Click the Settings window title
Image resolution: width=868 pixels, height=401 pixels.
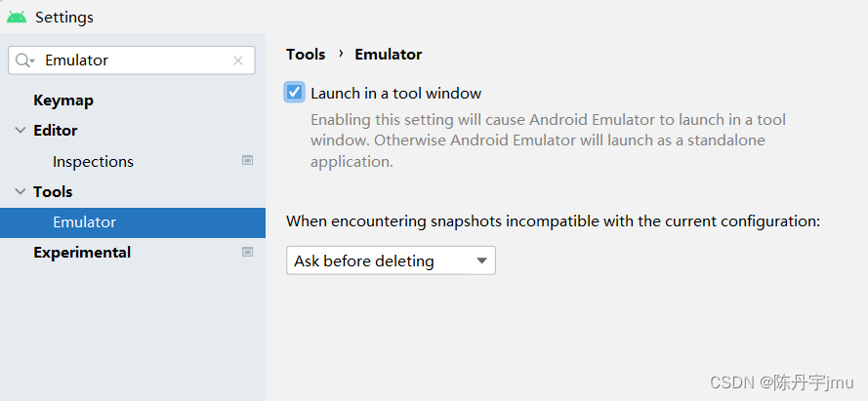[64, 18]
